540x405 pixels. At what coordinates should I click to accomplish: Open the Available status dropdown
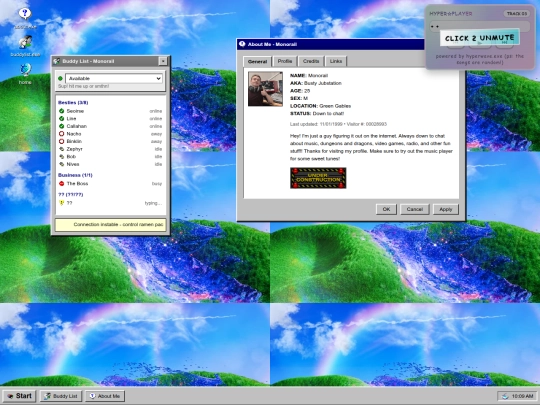tap(114, 79)
